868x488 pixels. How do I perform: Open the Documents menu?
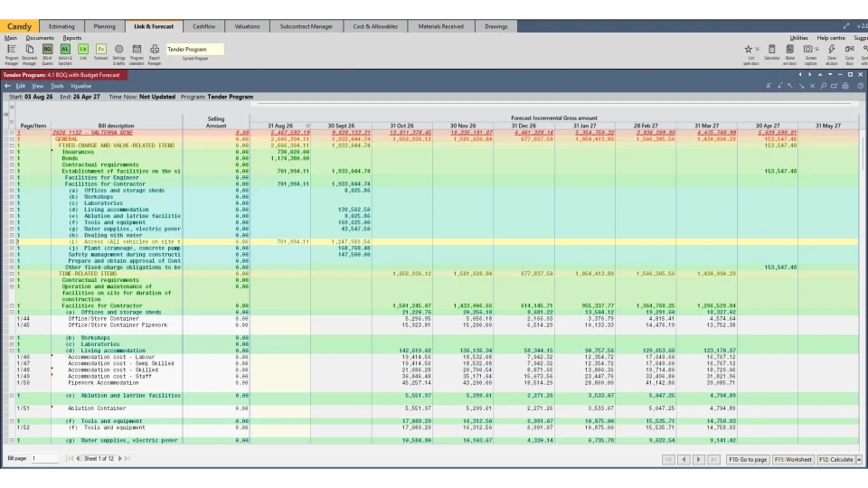click(40, 38)
